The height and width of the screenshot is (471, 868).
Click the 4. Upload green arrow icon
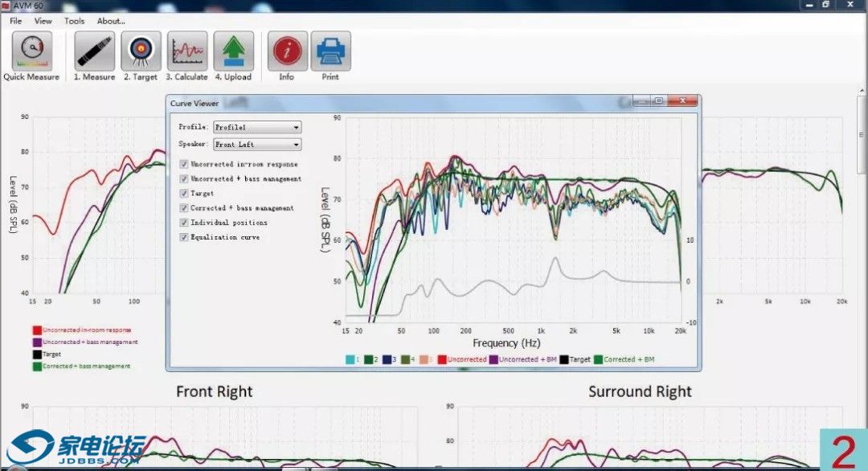234,51
